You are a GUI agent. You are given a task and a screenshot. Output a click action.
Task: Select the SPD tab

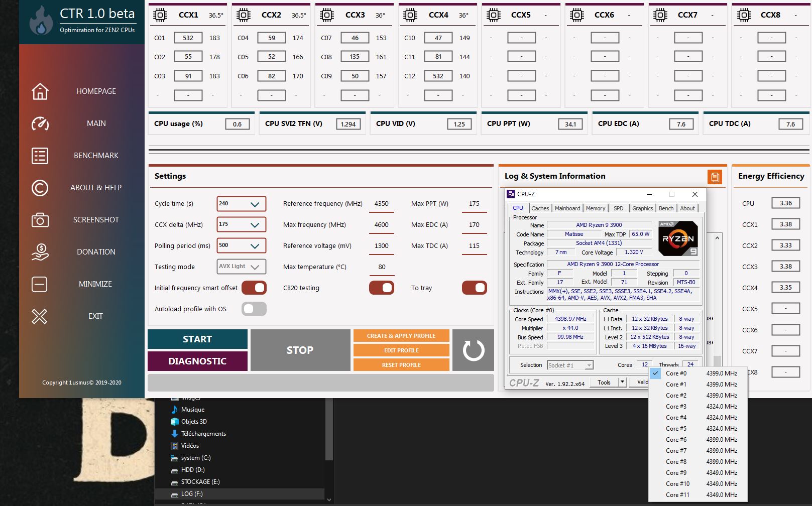619,208
